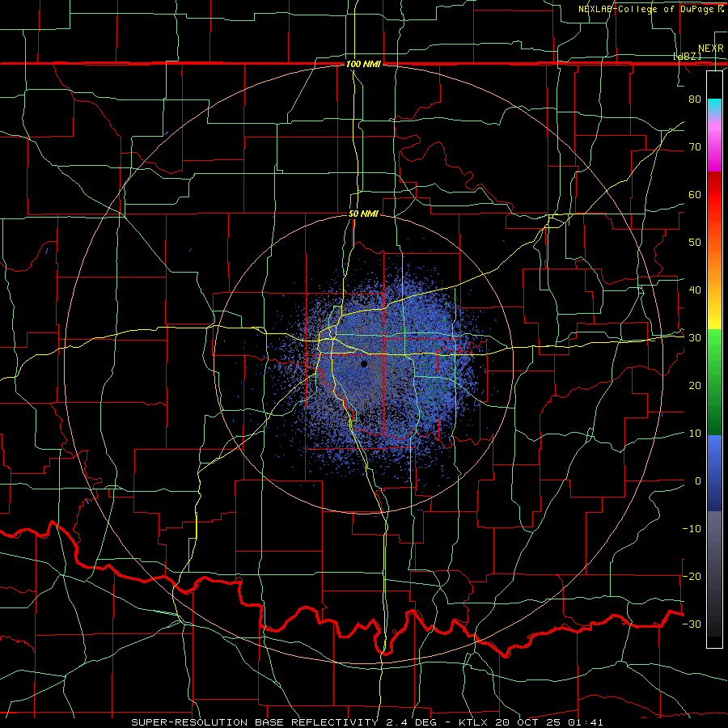Click the "100 NMI" range ring label
Viewport: 728px width, 728px height.
(x=363, y=64)
